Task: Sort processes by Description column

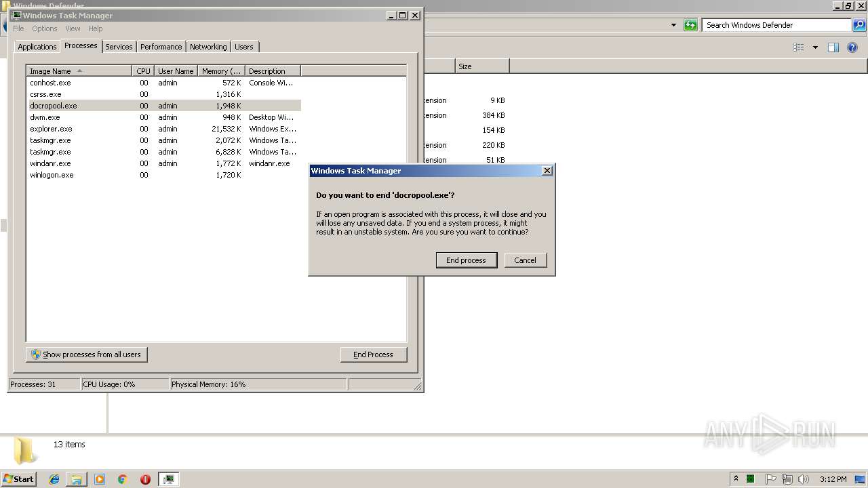Action: (273, 71)
